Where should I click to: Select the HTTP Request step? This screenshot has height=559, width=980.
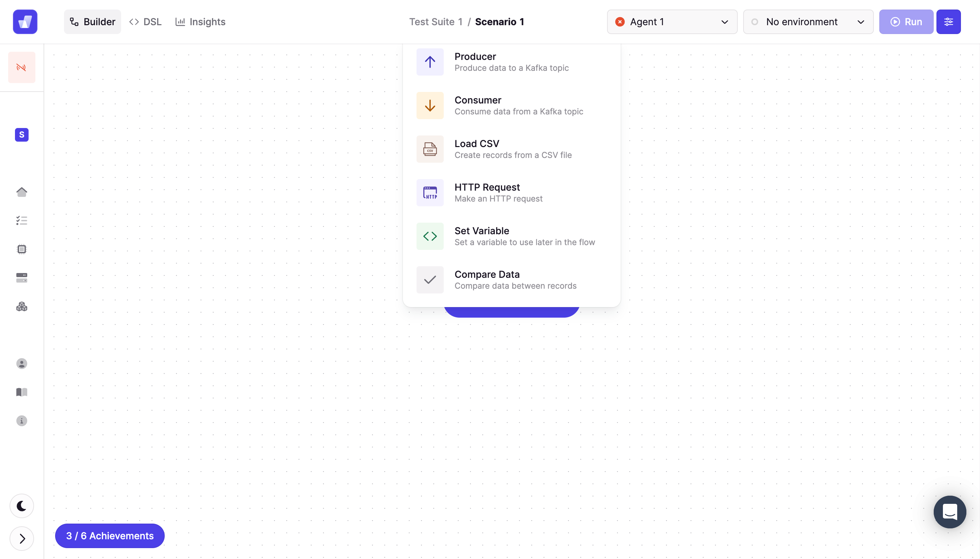[x=511, y=193]
